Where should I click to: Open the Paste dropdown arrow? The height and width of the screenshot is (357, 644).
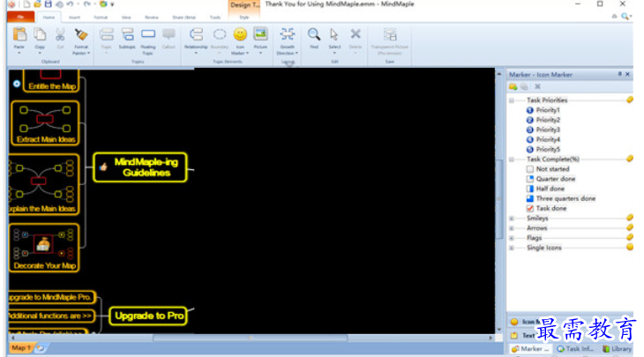(19, 54)
